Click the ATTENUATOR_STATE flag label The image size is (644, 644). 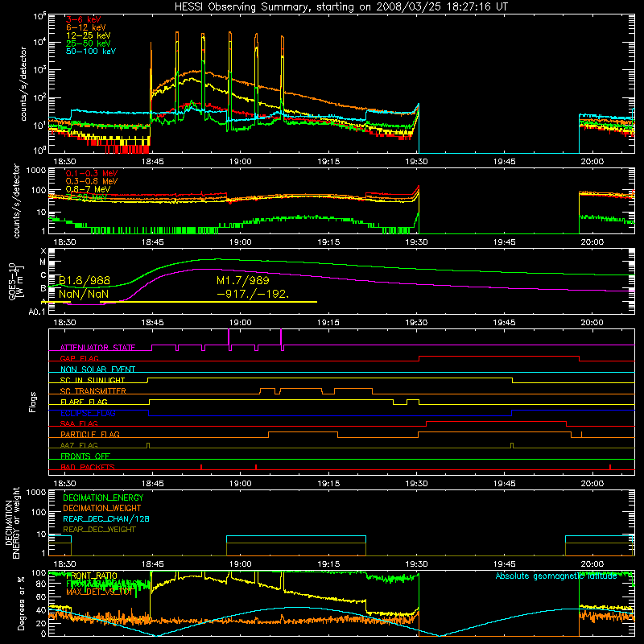[x=97, y=348]
